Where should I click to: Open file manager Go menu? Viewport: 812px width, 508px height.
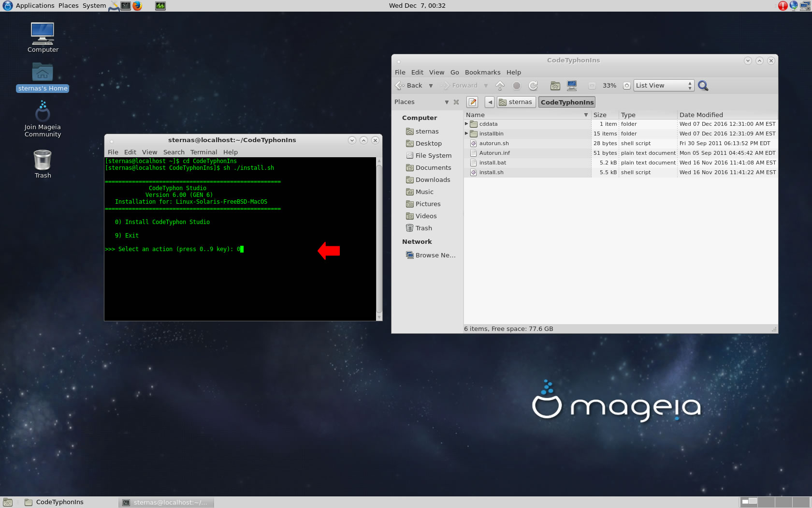(455, 73)
